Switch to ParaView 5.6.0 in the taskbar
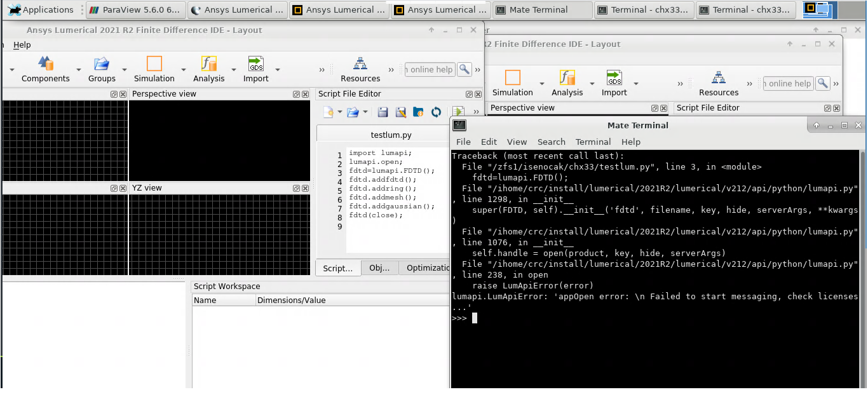The width and height of the screenshot is (868, 399). click(x=135, y=10)
